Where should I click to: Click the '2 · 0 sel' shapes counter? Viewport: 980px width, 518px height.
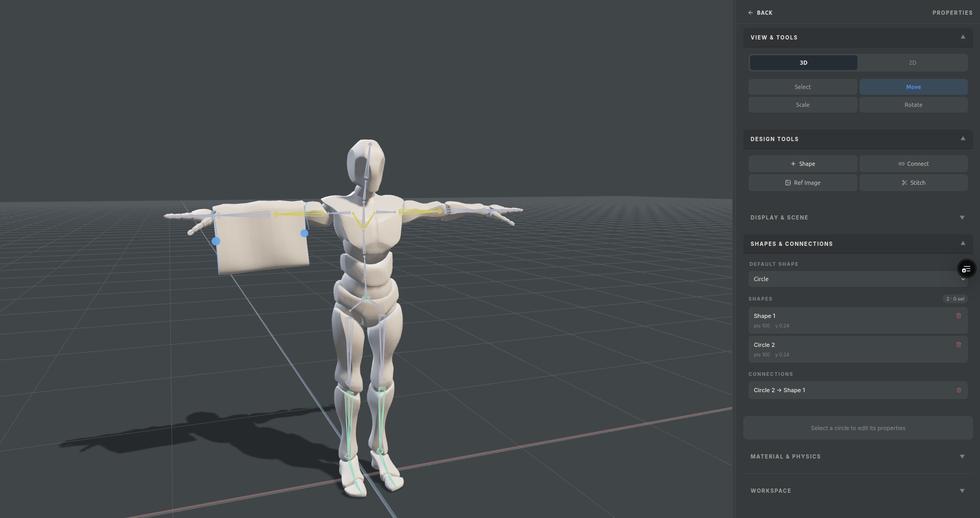click(x=955, y=299)
